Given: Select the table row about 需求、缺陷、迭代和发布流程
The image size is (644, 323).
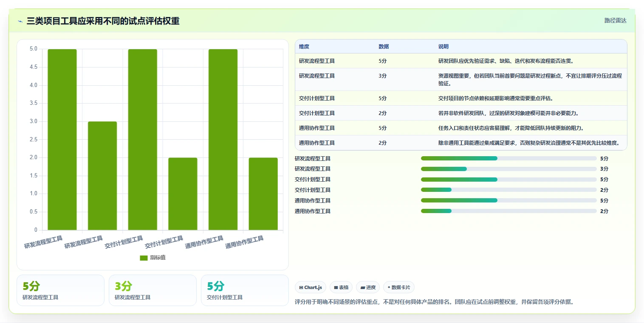Looking at the screenshot, I should [461, 61].
